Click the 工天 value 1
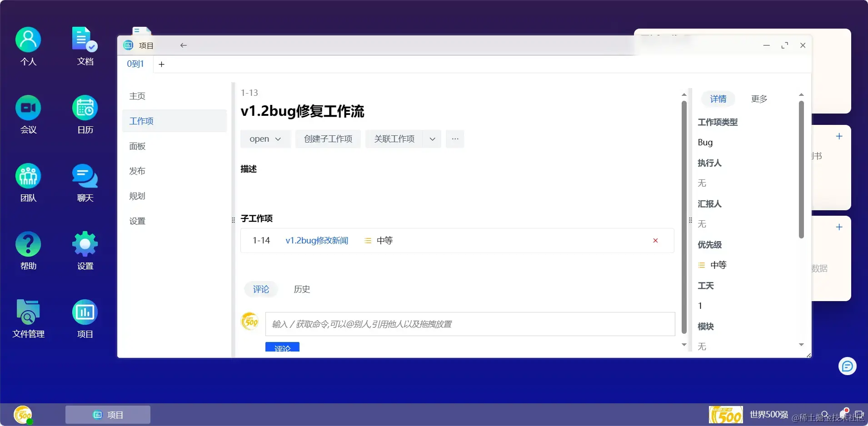868x426 pixels. tap(700, 306)
